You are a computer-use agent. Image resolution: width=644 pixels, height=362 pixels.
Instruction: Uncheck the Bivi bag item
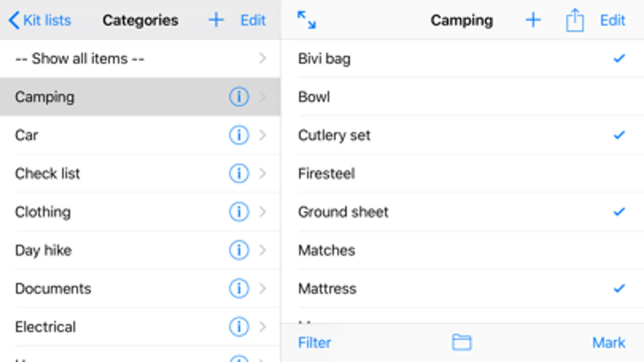click(x=619, y=59)
